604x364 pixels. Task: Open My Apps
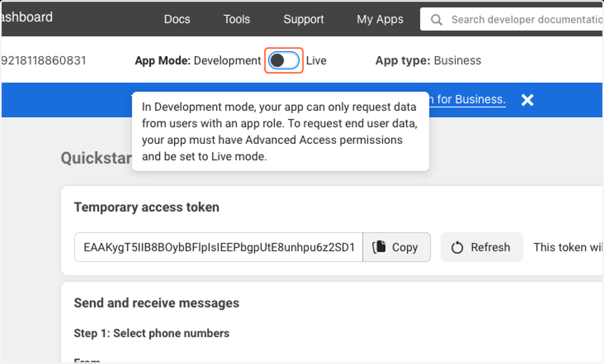point(380,19)
